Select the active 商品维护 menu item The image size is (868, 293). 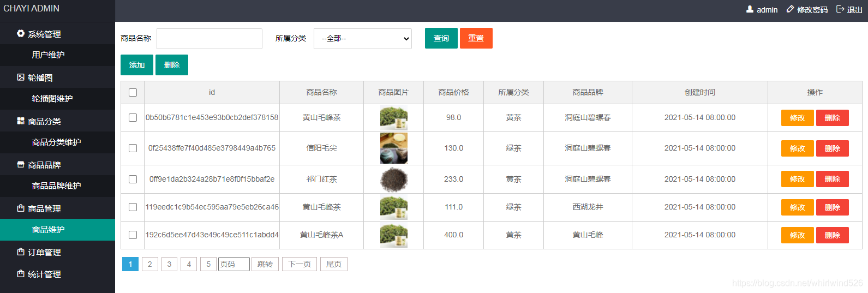pos(57,230)
